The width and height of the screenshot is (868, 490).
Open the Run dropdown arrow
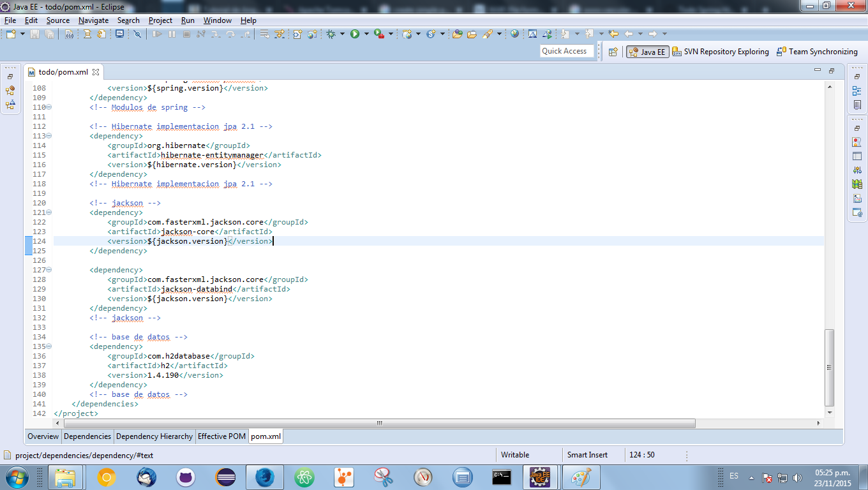pyautogui.click(x=366, y=34)
